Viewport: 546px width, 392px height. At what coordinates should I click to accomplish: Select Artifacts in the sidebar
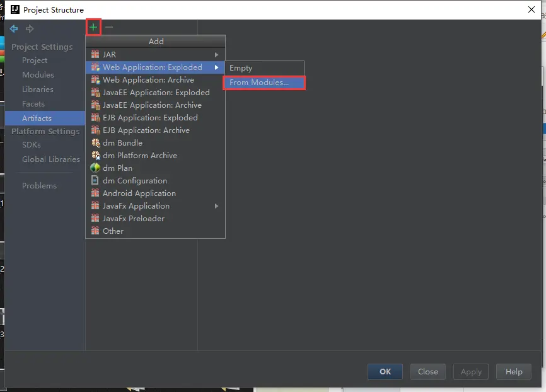tap(45, 118)
